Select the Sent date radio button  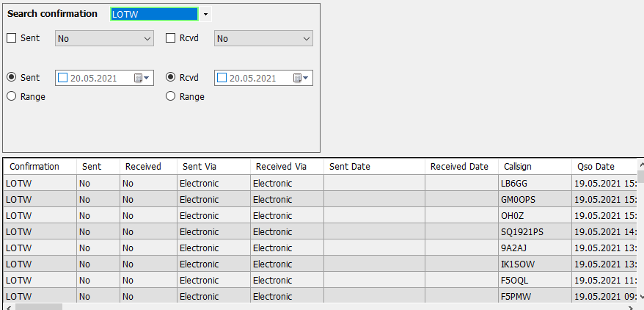12,77
